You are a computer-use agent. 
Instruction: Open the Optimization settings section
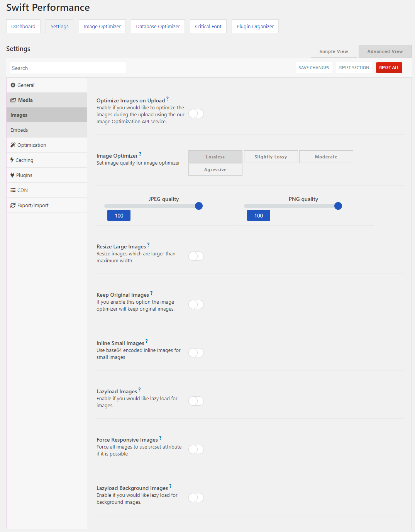pyautogui.click(x=47, y=145)
